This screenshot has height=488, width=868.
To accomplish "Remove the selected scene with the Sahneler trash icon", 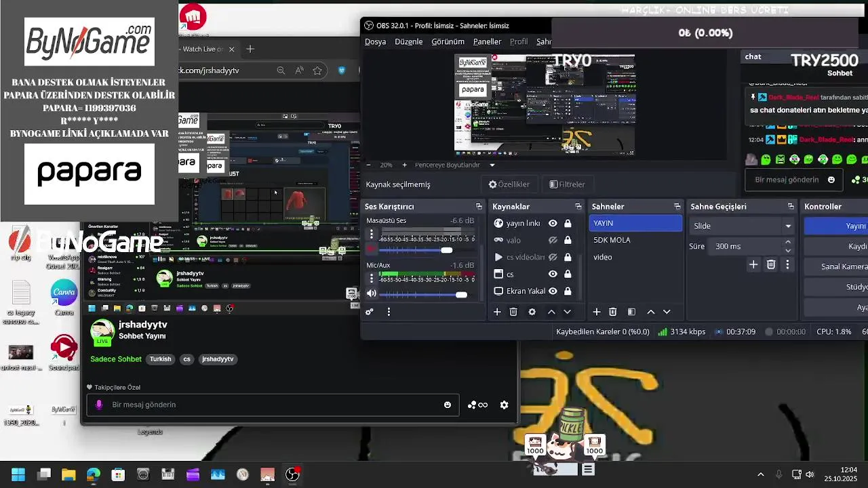I will 613,312.
